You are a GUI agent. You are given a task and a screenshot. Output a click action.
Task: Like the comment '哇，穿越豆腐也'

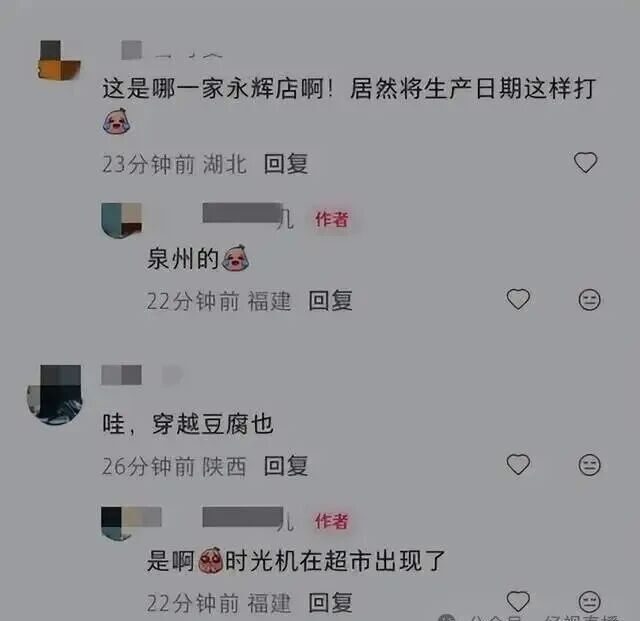tap(518, 464)
